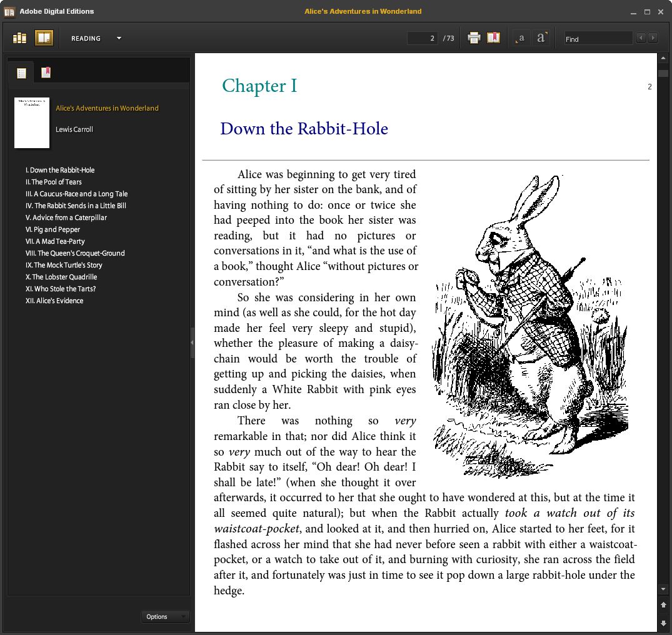The image size is (672, 635).
Task: Add a bookmark using toolbar bookmark icon
Action: [493, 37]
